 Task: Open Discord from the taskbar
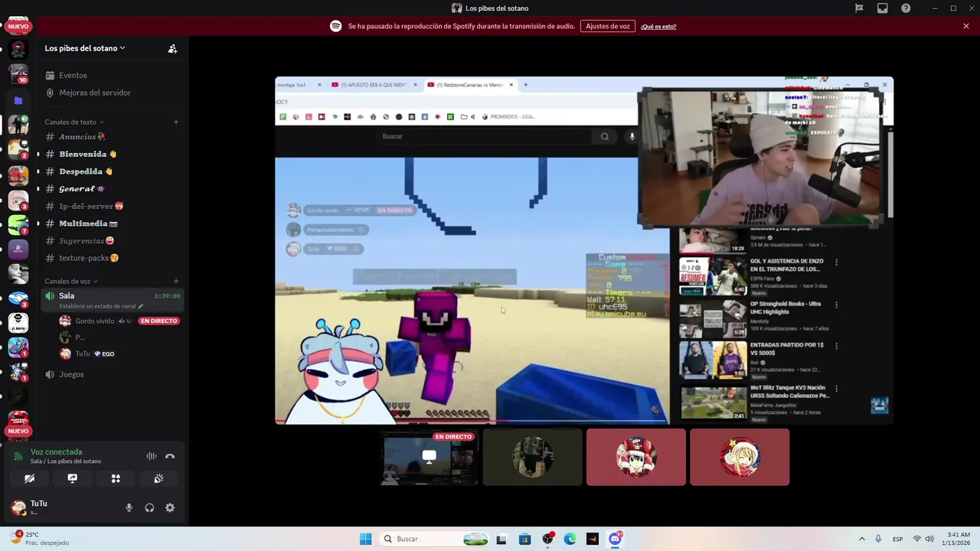pyautogui.click(x=615, y=539)
